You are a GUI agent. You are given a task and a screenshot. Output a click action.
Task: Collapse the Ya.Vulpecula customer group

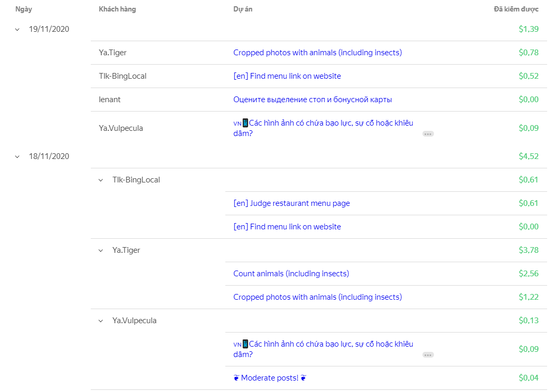(101, 321)
